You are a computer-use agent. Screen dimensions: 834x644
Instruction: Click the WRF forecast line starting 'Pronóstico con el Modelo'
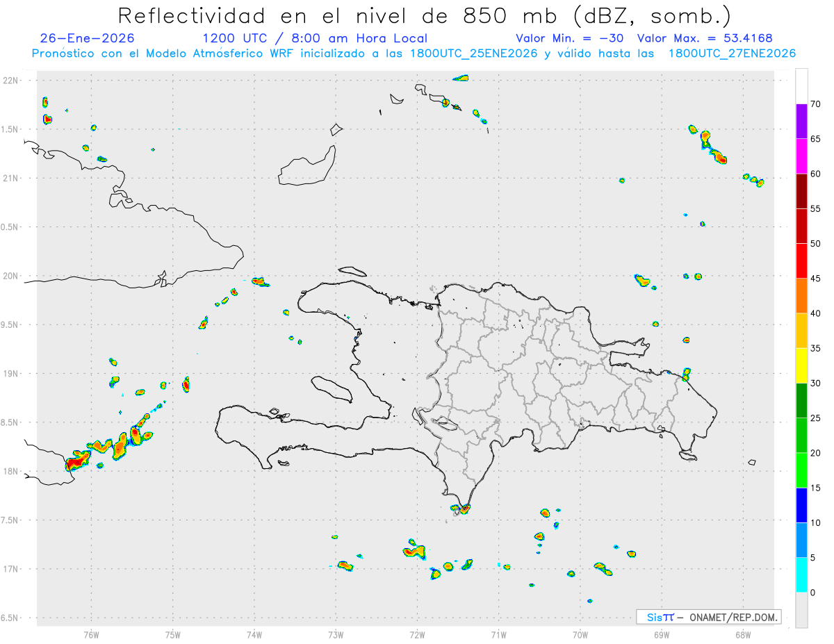click(414, 53)
